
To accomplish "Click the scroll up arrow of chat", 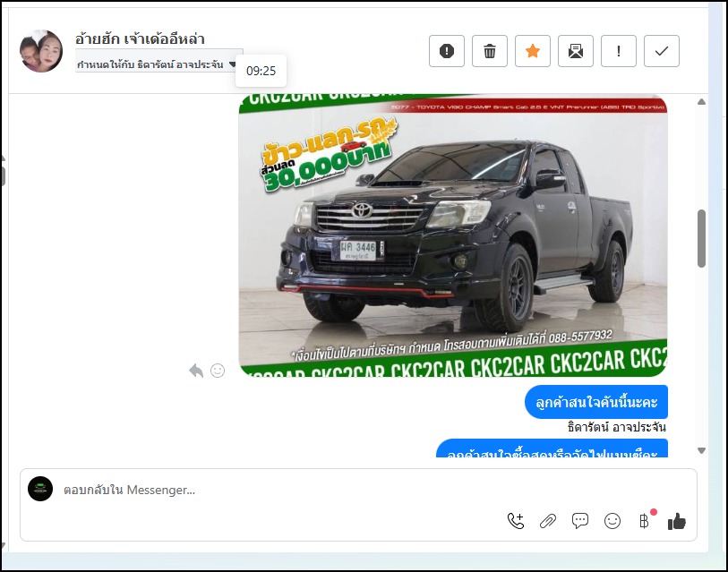I will click(701, 101).
